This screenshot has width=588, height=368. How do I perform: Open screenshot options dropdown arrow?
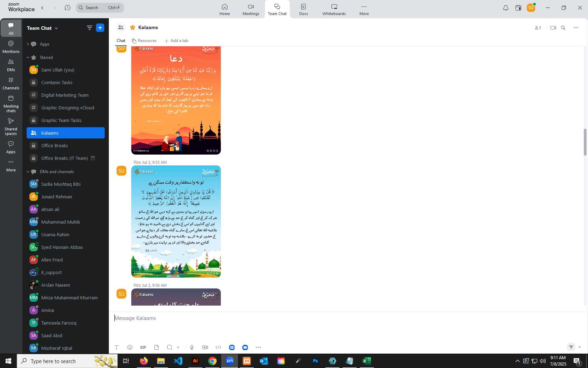[x=178, y=347]
